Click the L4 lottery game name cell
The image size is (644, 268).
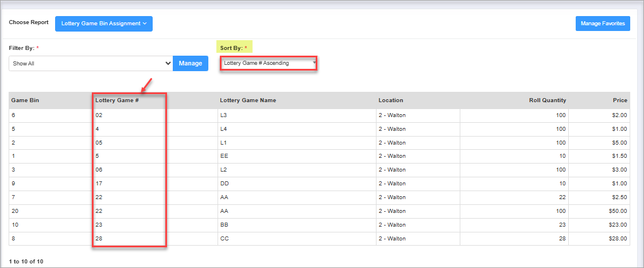pyautogui.click(x=224, y=129)
